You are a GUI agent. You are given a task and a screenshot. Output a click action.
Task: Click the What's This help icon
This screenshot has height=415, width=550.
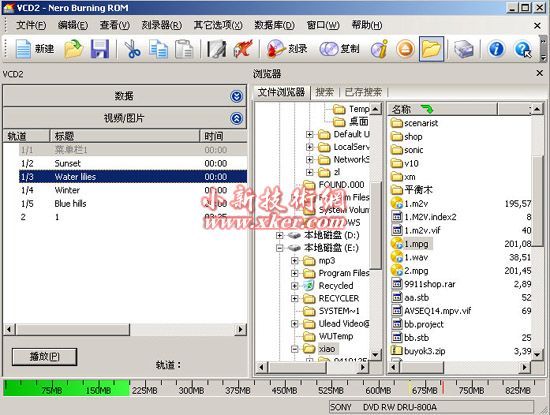pos(523,49)
